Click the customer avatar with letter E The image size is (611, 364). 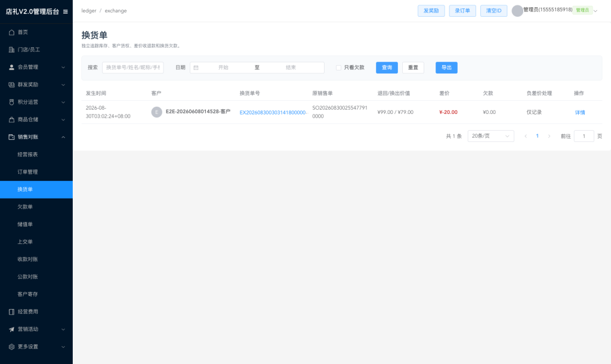(157, 112)
